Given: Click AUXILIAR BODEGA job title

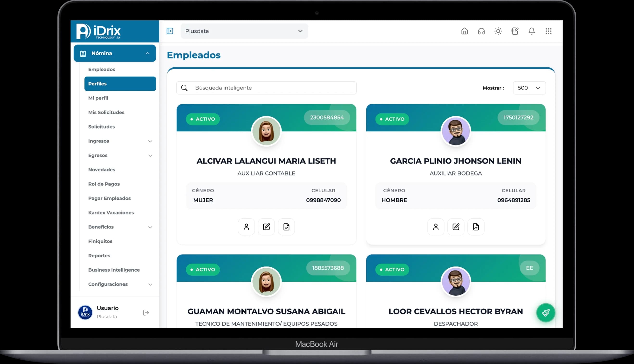Looking at the screenshot, I should [456, 174].
